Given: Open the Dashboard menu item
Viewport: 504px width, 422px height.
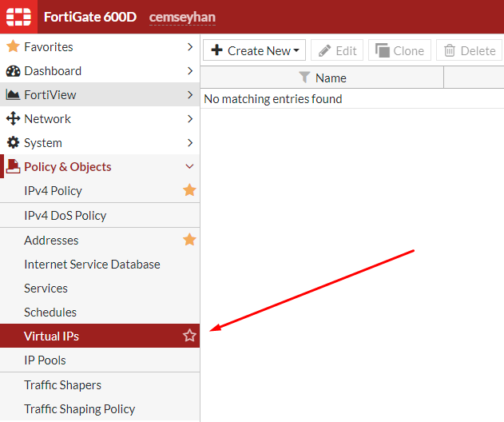Looking at the screenshot, I should click(x=100, y=71).
